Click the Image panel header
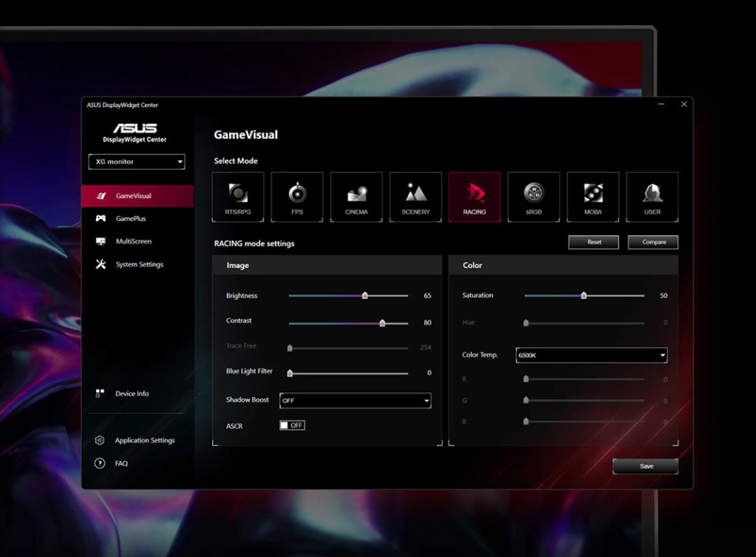 [327, 265]
